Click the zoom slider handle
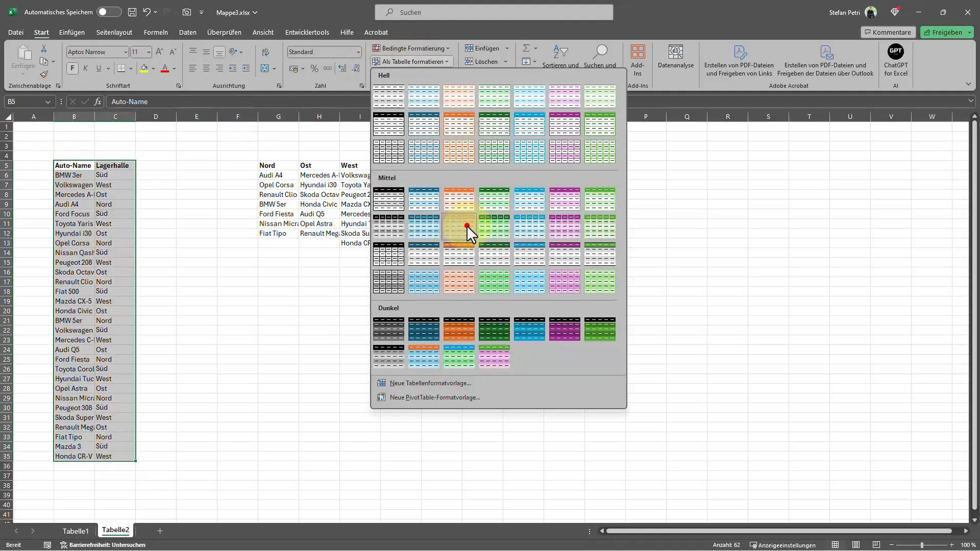980x551 pixels. pyautogui.click(x=922, y=545)
